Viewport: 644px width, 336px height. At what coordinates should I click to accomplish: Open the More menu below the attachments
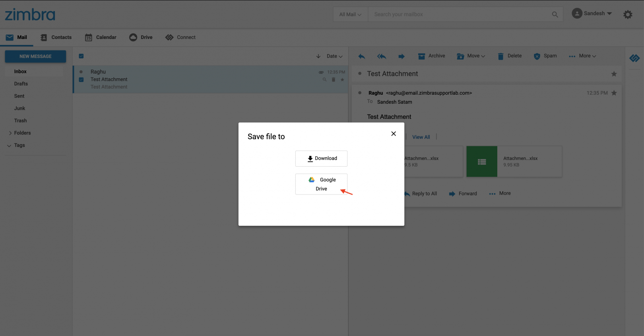500,193
